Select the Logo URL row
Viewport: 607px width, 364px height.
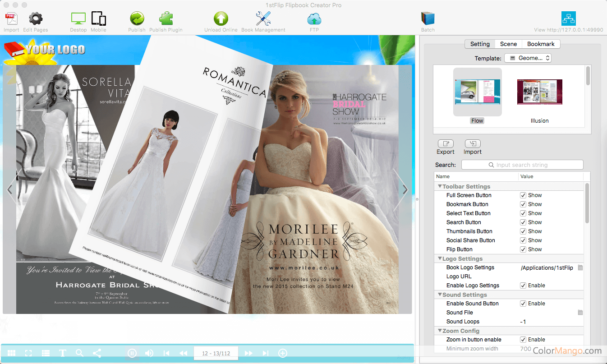pyautogui.click(x=509, y=276)
